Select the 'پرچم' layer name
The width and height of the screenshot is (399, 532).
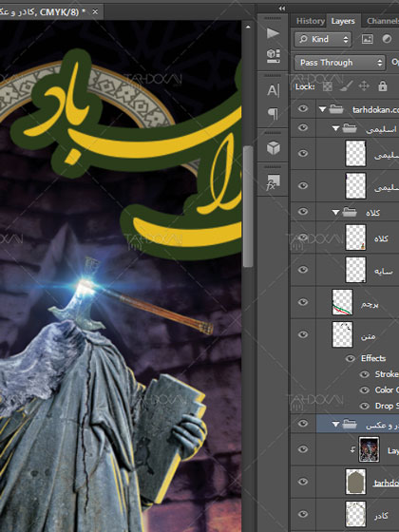370,304
